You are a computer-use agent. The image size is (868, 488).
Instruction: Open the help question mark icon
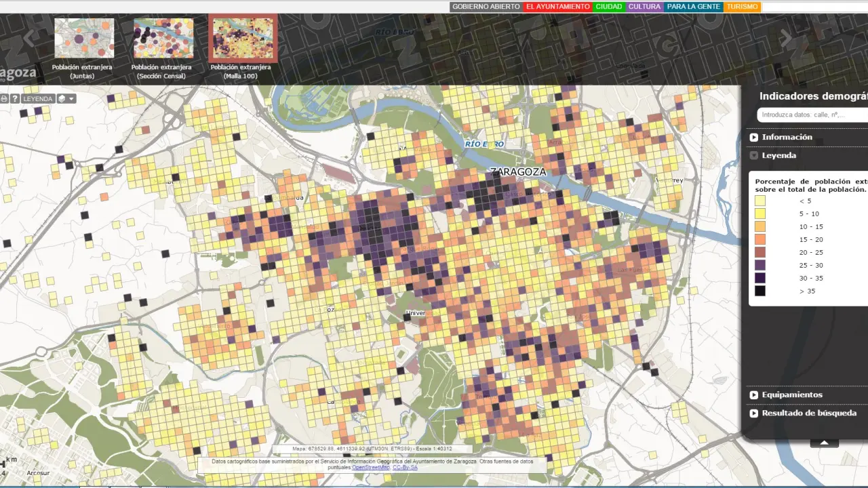[14, 99]
